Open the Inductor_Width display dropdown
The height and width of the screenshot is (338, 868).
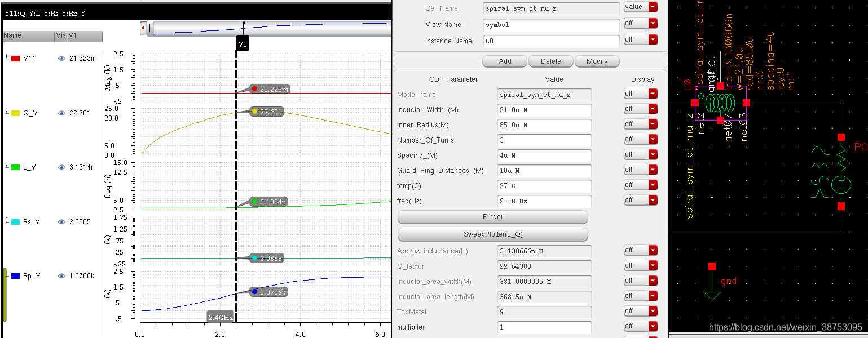(641, 109)
